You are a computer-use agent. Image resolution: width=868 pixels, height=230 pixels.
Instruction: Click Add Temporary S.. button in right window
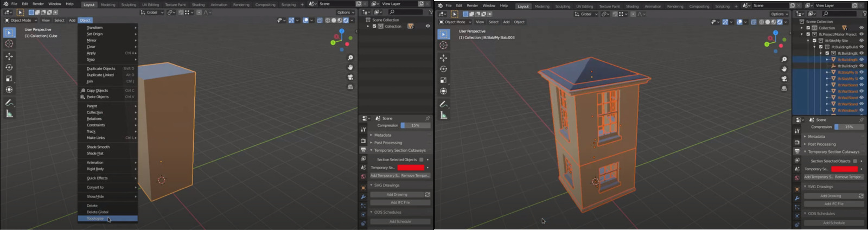[x=819, y=177]
